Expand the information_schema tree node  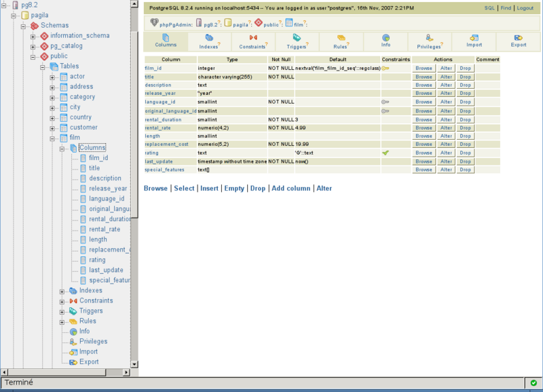(33, 36)
